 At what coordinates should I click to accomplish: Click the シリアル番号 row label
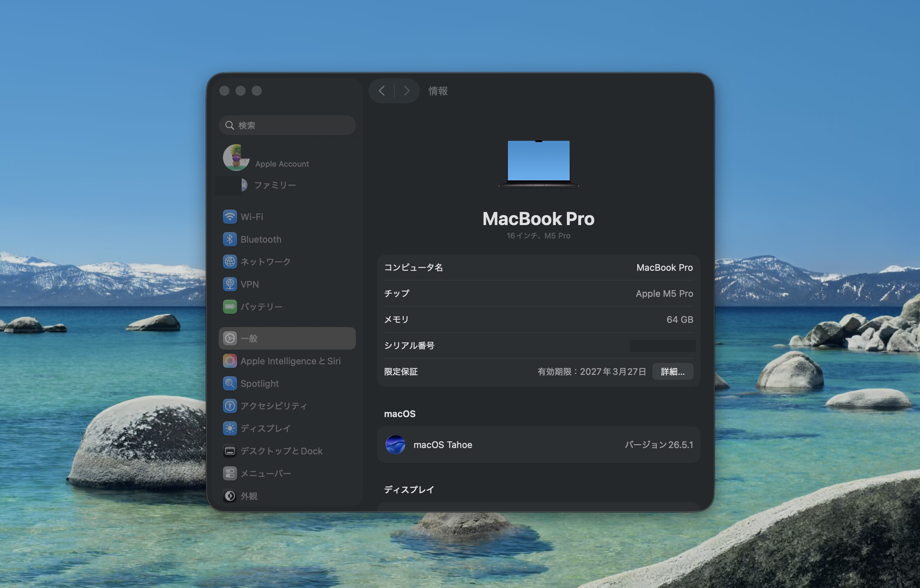pos(409,345)
